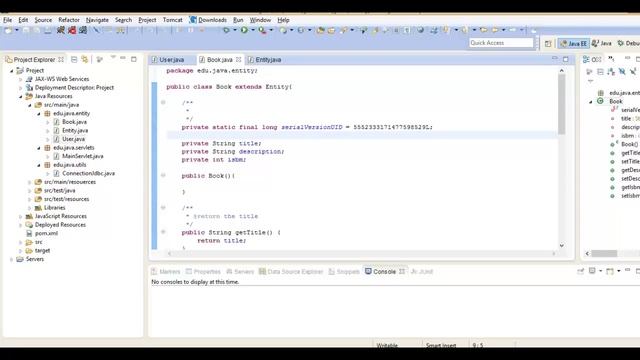This screenshot has width=640, height=360.
Task: Expand the target folder node
Action: [x=20, y=251]
